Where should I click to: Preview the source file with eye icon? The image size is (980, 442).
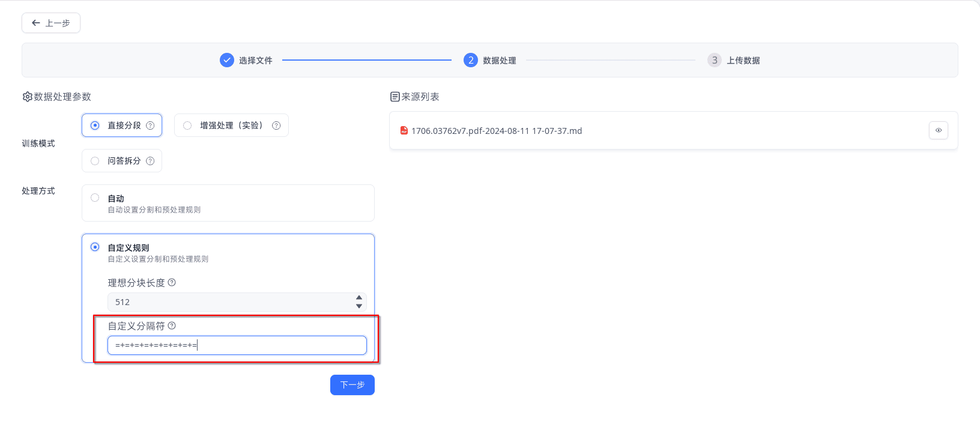(x=938, y=130)
